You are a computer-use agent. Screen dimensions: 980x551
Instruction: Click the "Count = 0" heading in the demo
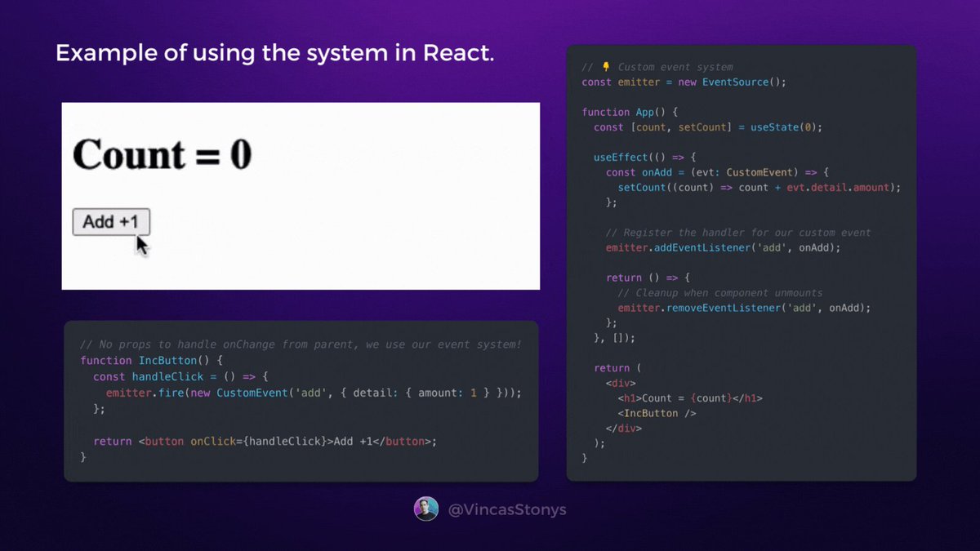coord(163,154)
